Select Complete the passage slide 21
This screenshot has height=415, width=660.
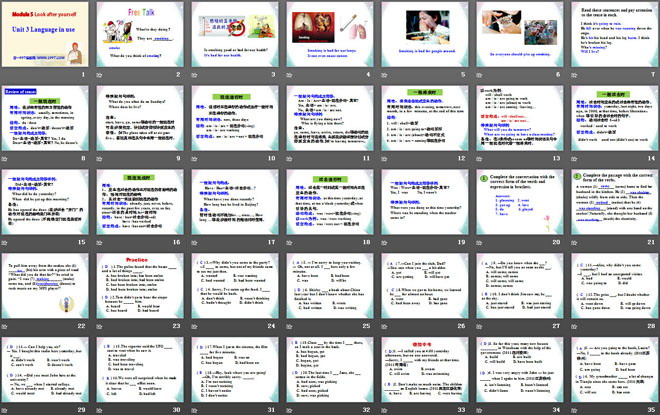(615, 202)
